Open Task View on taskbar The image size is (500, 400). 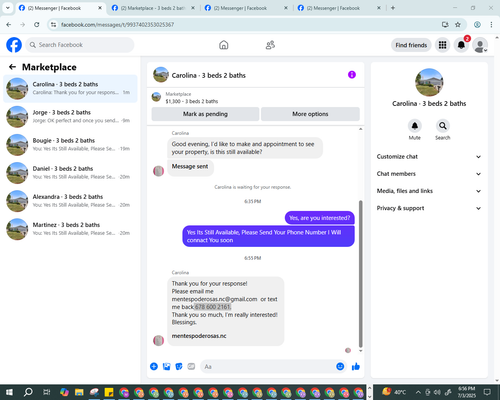click(46, 392)
